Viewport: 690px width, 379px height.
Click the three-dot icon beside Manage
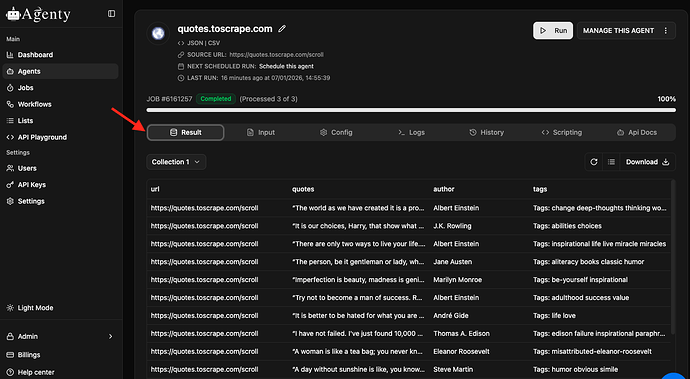[x=666, y=31]
